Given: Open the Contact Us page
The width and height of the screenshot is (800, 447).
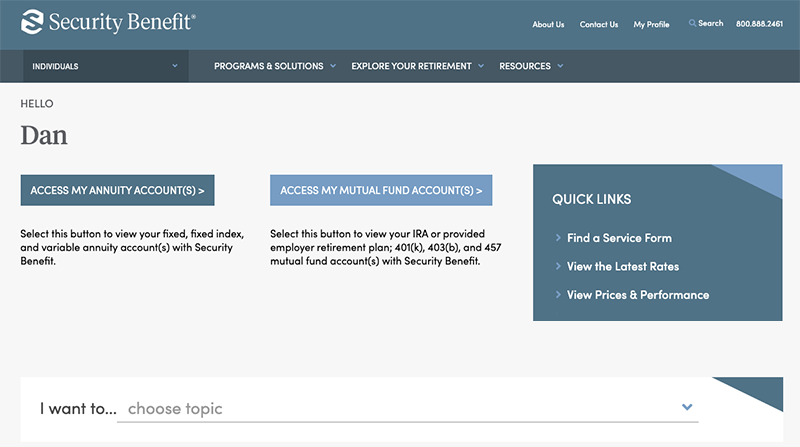Looking at the screenshot, I should coord(598,24).
